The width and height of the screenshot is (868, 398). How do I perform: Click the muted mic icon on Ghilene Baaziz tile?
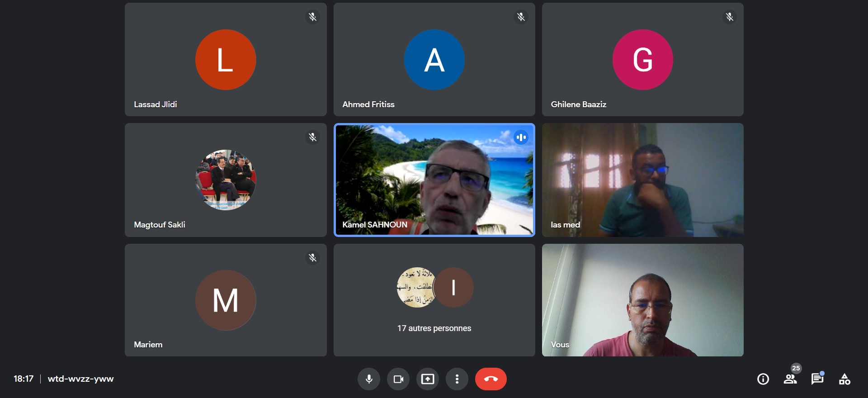click(x=729, y=17)
